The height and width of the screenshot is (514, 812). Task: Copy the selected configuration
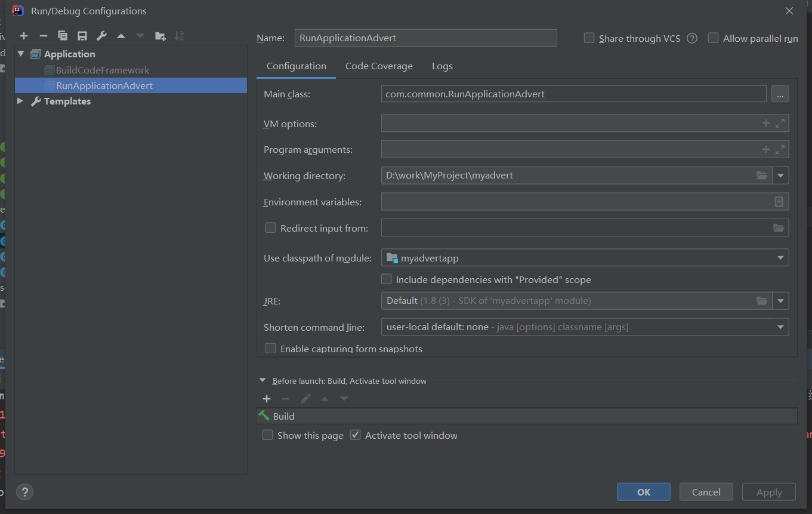tap(63, 36)
